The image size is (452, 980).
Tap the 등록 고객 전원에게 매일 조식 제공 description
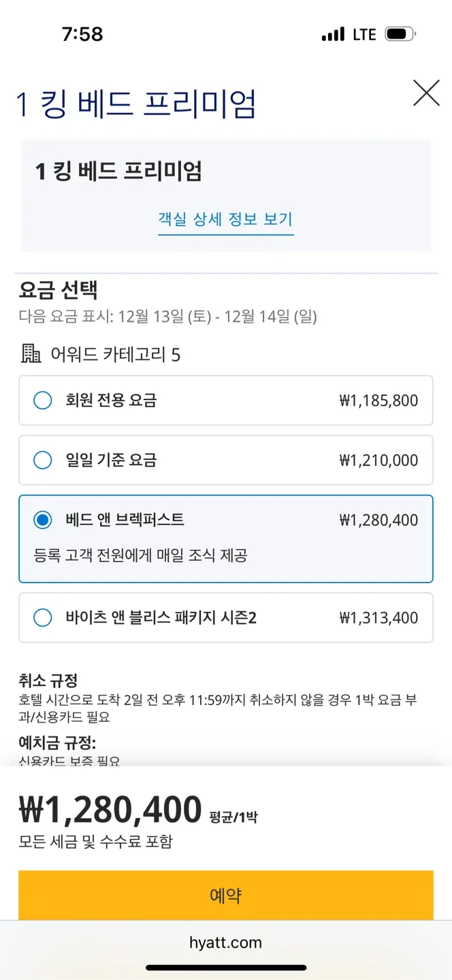(141, 555)
